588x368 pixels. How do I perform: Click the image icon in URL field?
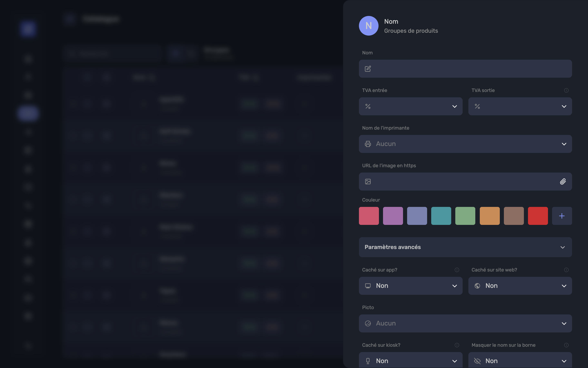(x=368, y=182)
